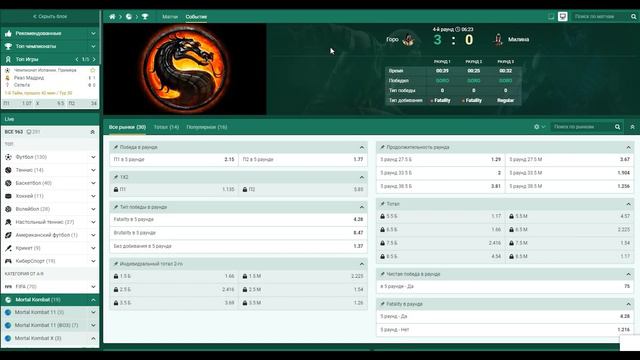Pin the 'Тип победы в раунде' market
The width and height of the screenshot is (640, 360).
(116, 207)
